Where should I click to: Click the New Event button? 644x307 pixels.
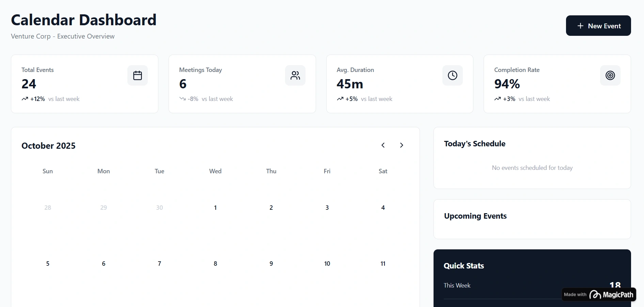pos(598,26)
